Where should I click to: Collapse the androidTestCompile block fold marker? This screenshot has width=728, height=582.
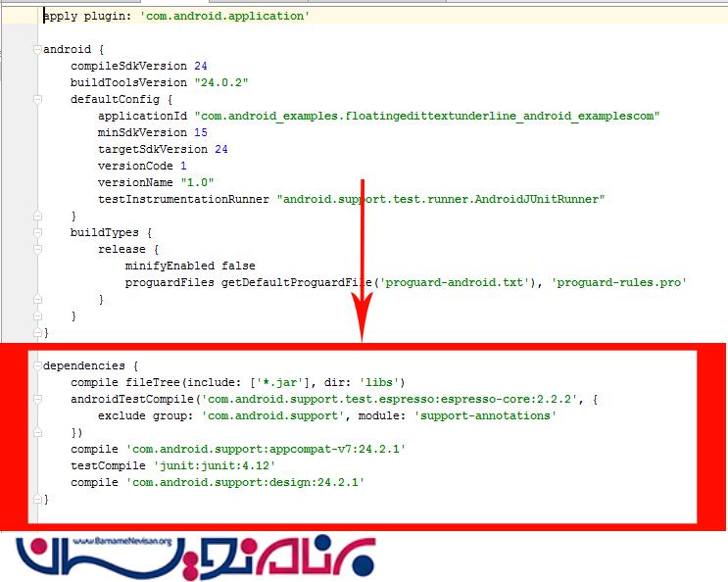pyautogui.click(x=37, y=399)
